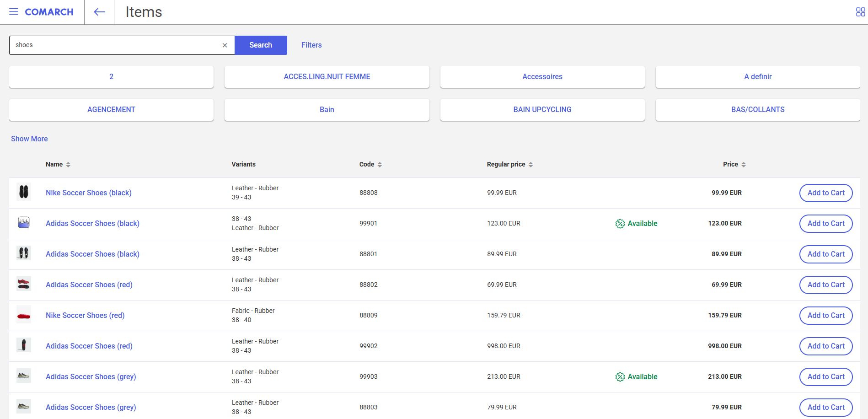The height and width of the screenshot is (419, 868).
Task: Open the Filters panel
Action: pyautogui.click(x=311, y=45)
